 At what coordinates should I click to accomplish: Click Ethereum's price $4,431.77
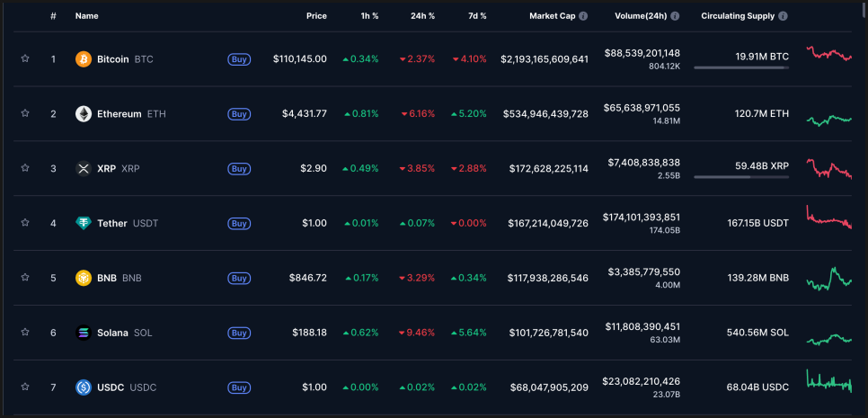(305, 113)
